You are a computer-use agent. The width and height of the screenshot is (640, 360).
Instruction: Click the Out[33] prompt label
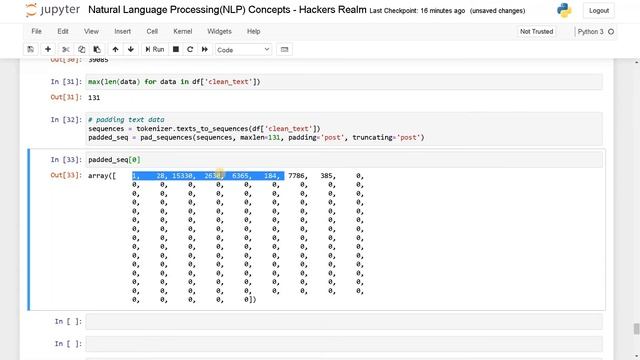click(x=66, y=175)
